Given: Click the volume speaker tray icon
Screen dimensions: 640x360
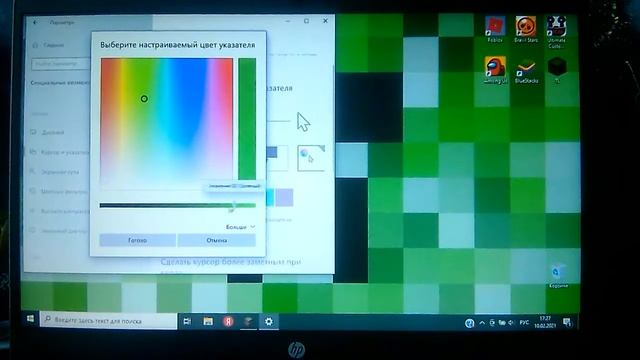Looking at the screenshot, I should 511,323.
